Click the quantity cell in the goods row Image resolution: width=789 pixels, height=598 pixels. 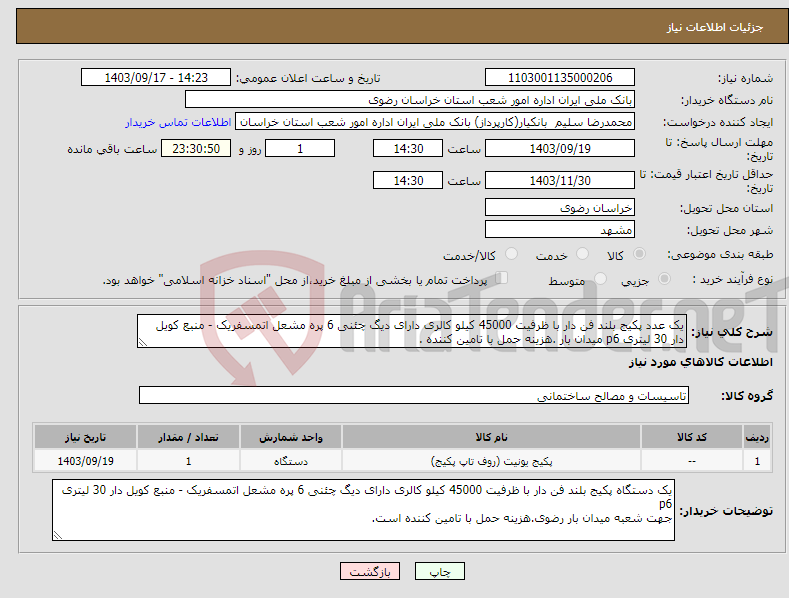point(188,461)
